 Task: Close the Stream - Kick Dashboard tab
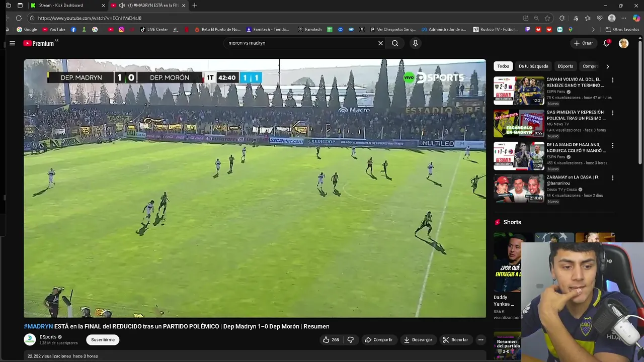point(103,6)
